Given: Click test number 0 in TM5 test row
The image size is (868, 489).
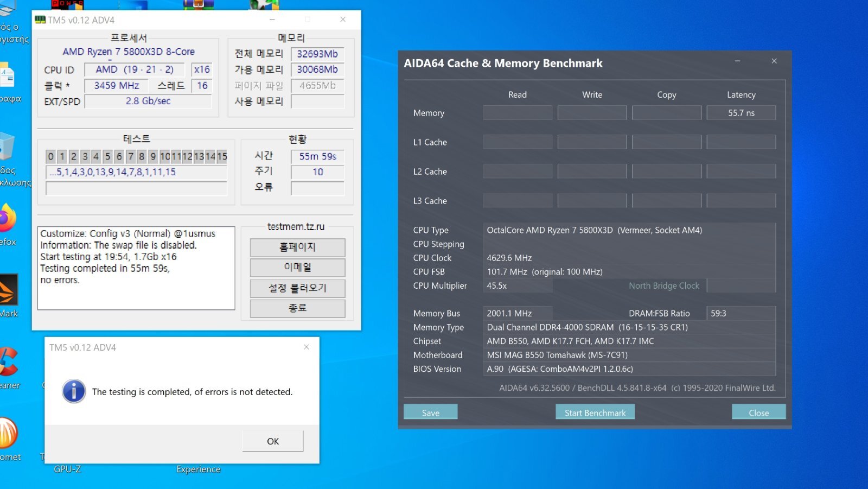Looking at the screenshot, I should click(x=50, y=157).
